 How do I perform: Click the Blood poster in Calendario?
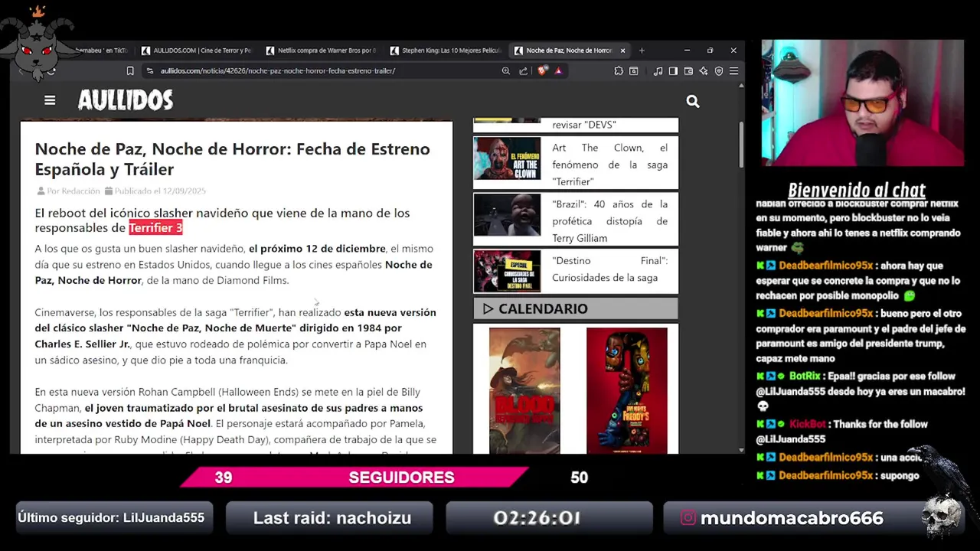pyautogui.click(x=524, y=390)
